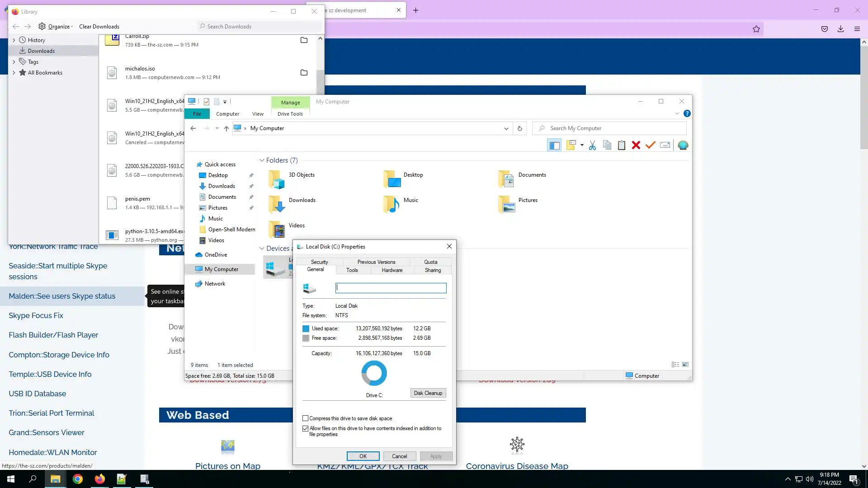Click the Cut scissors toolbar icon
868x488 pixels.
(592, 145)
